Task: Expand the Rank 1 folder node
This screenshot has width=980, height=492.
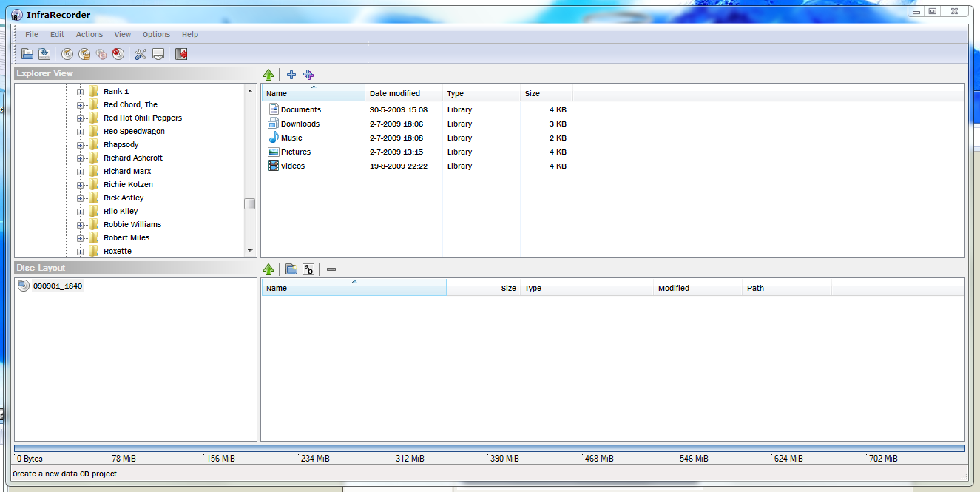Action: click(x=81, y=92)
